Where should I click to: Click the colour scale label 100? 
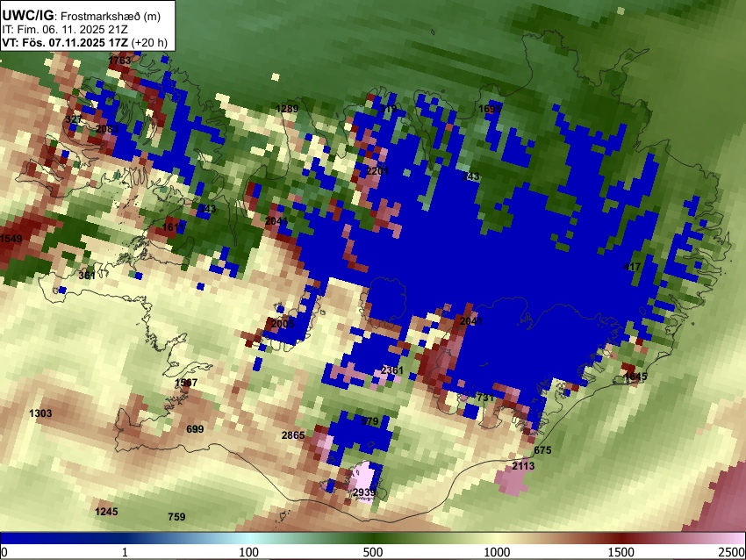tap(249, 552)
